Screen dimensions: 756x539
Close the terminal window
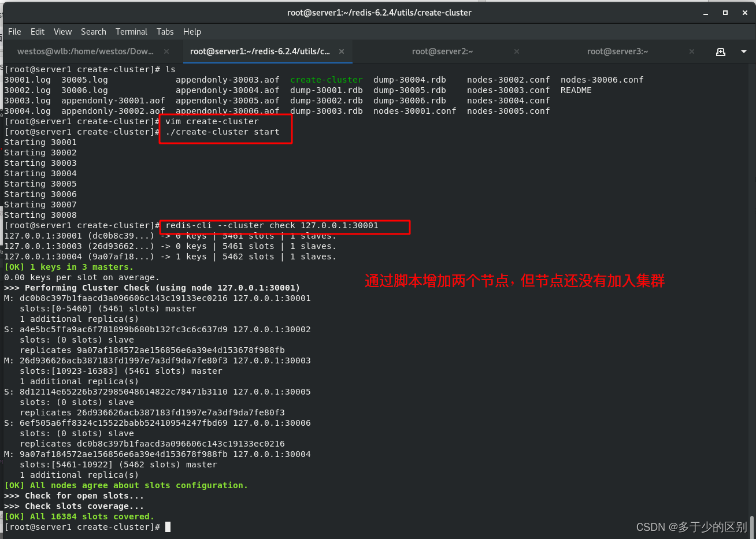coord(745,13)
